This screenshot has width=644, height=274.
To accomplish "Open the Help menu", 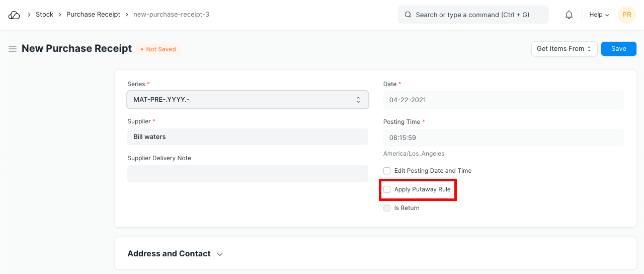I will pyautogui.click(x=599, y=15).
